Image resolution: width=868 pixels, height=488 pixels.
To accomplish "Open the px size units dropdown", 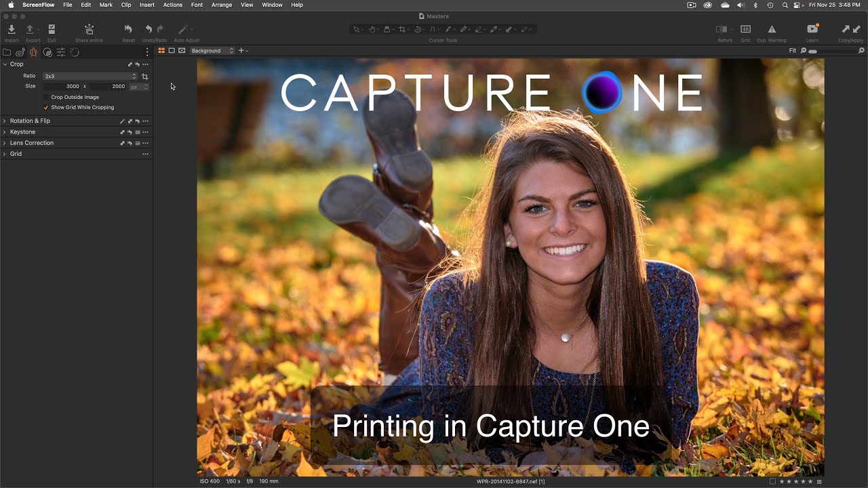I will coord(139,87).
